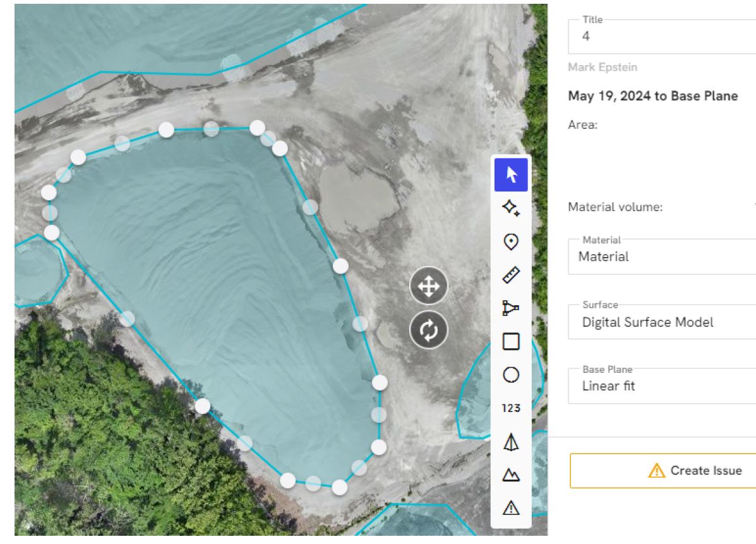Select the cursor pointer tool
This screenshot has height=544, width=756.
[x=510, y=176]
